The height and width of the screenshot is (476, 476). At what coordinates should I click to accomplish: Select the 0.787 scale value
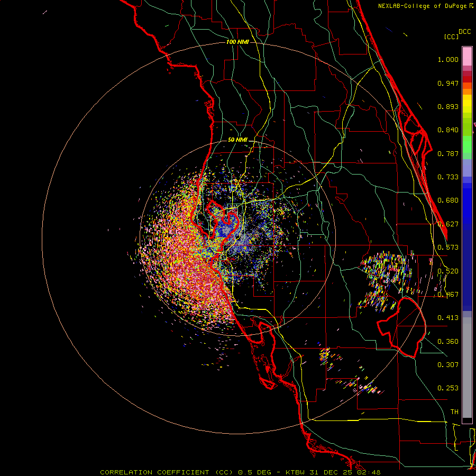coord(448,153)
